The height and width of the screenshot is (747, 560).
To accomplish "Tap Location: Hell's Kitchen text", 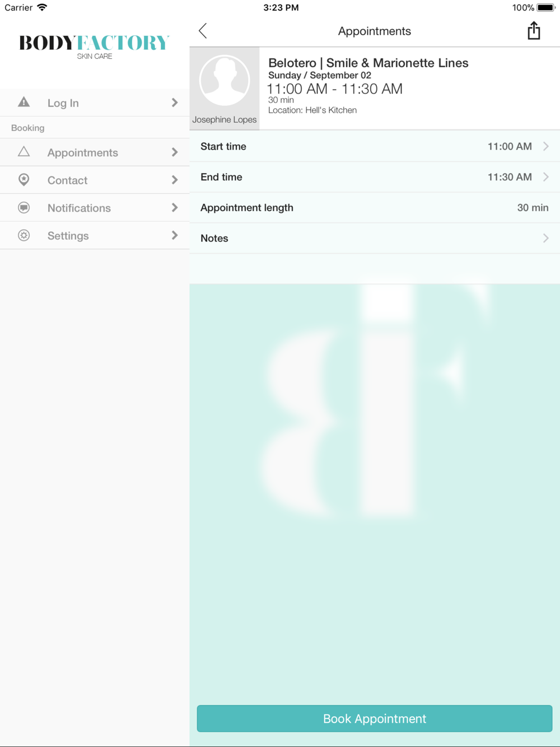I will point(312,110).
